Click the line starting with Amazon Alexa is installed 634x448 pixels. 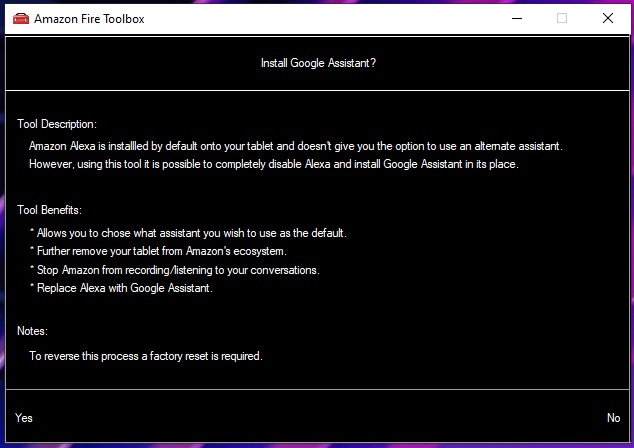coord(295,146)
